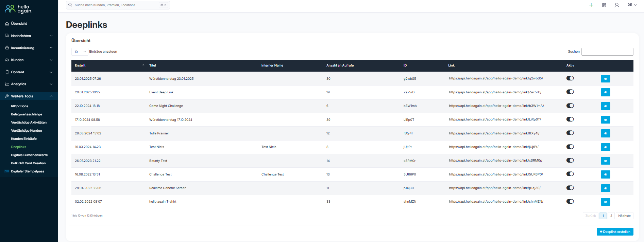Sort table by Erstellt column arrow
644x242 pixels.
(x=143, y=65)
